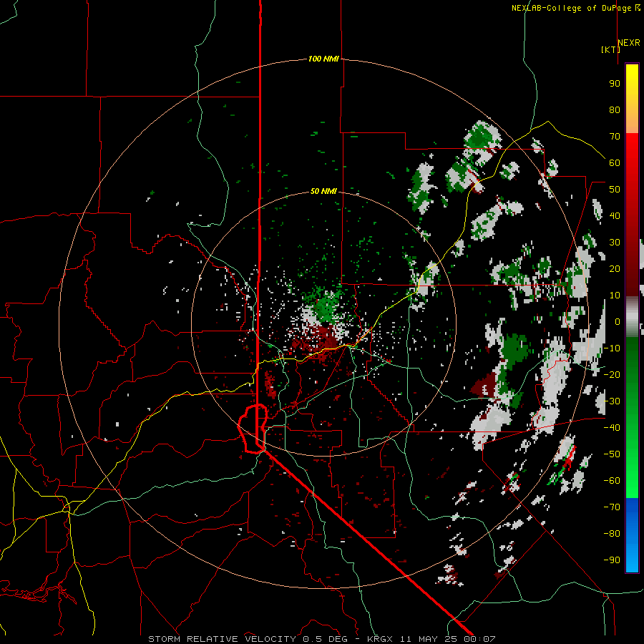This screenshot has width=644, height=644.
Task: Select the 90 value on velocity scale
Action: pyautogui.click(x=615, y=84)
